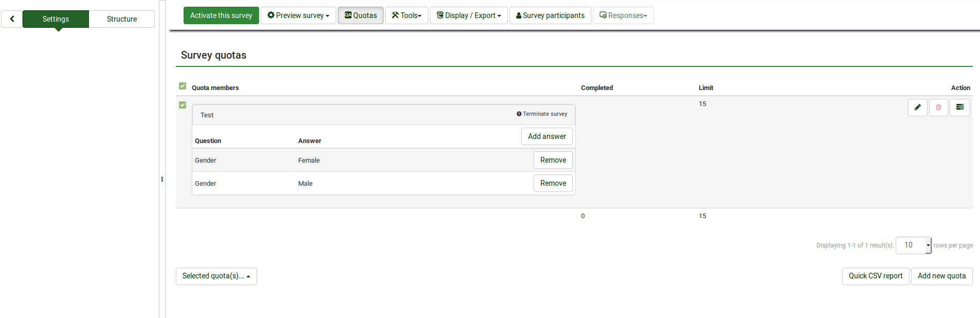Open the Quotas toolbar item
This screenshot has height=318, width=980.
tap(360, 15)
